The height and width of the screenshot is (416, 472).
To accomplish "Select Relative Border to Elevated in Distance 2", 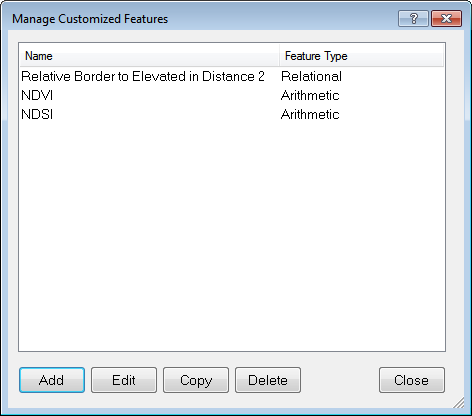I will (x=143, y=76).
